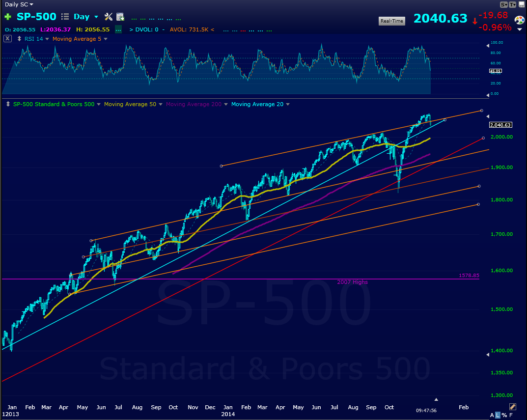
Task: Click the green ellipsis box next to H: 2056.55
Action: tap(118, 29)
